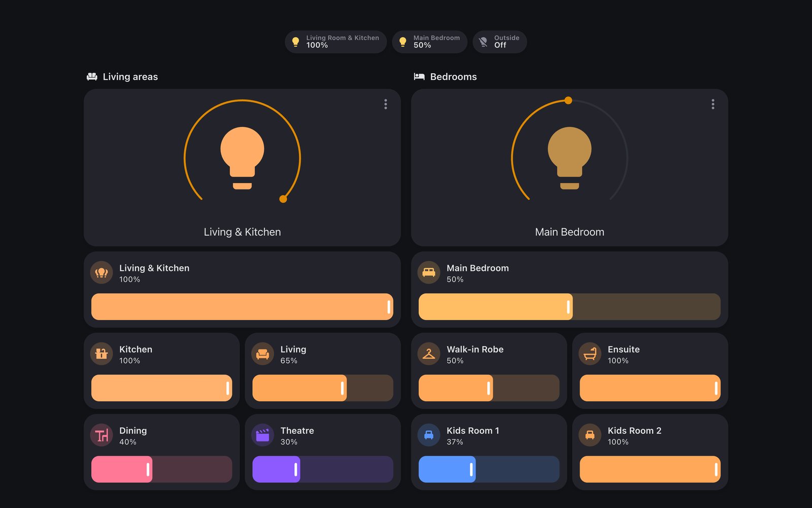Toggle the large Living & Kitchen bulb
Screen dimensions: 812x508
[242, 158]
